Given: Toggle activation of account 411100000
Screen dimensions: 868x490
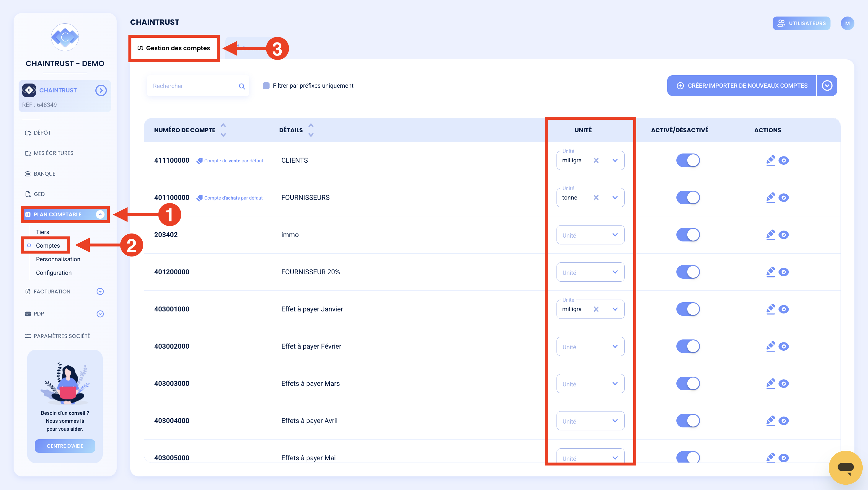Looking at the screenshot, I should click(688, 160).
